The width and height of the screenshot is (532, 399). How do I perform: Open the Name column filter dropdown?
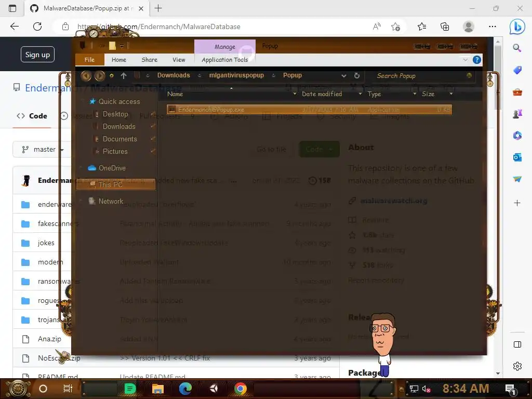(295, 94)
